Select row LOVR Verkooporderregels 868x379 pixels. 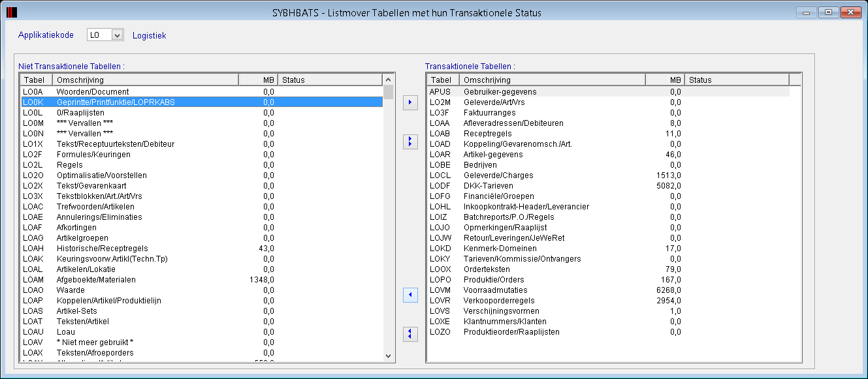coord(608,300)
